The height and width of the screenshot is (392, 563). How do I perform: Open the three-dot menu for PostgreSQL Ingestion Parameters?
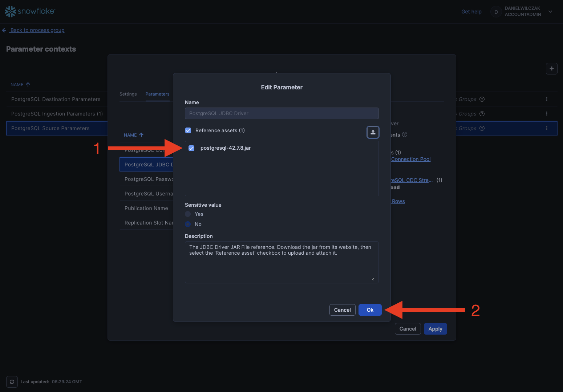546,114
